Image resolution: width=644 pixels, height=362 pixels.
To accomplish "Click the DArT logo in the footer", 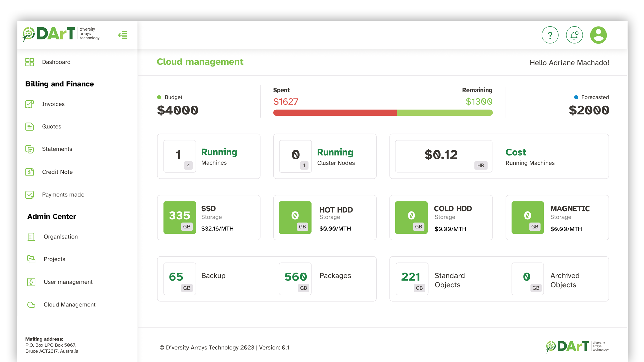I will [577, 346].
